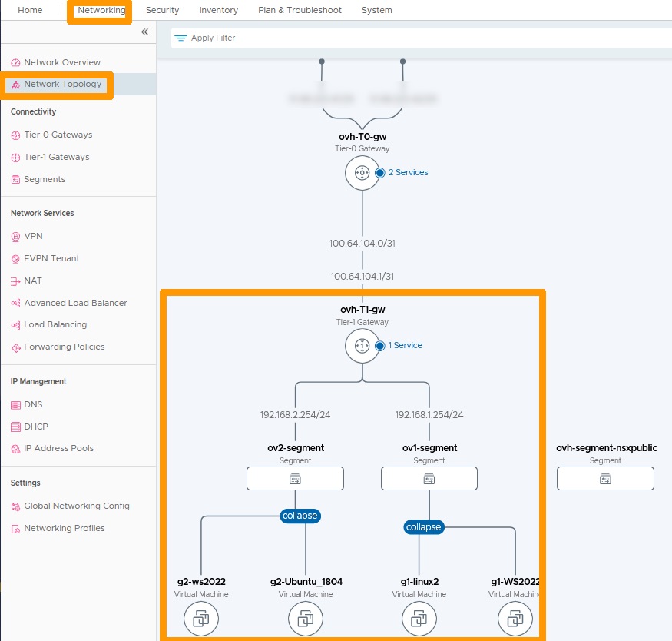This screenshot has height=641, width=672.
Task: Open the Plan & Troubleshoot menu
Action: click(x=298, y=10)
